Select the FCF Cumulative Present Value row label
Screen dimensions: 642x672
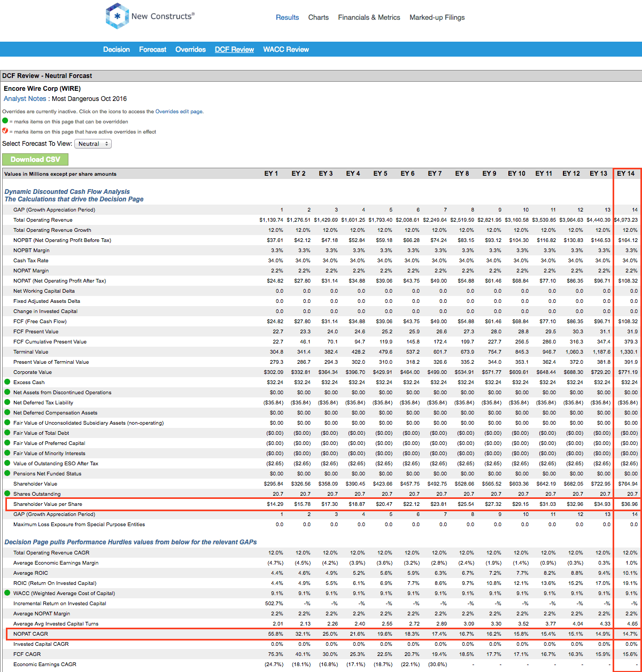tap(50, 342)
